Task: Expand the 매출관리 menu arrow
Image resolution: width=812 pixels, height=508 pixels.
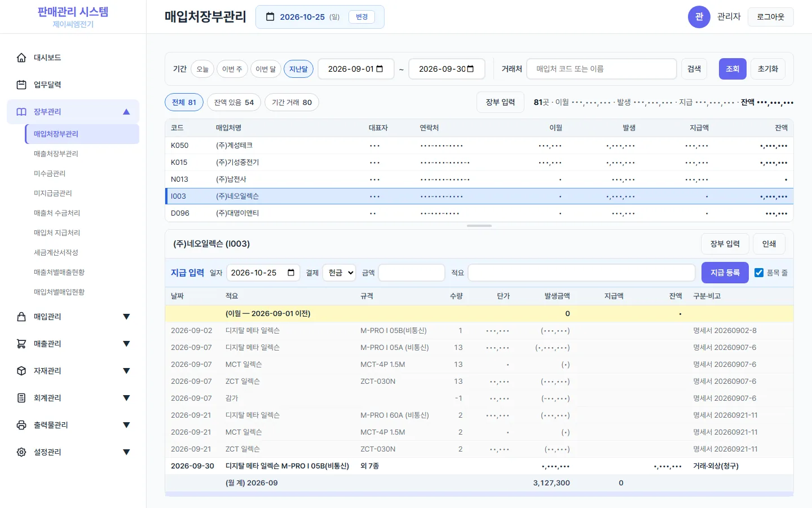Action: (x=126, y=344)
